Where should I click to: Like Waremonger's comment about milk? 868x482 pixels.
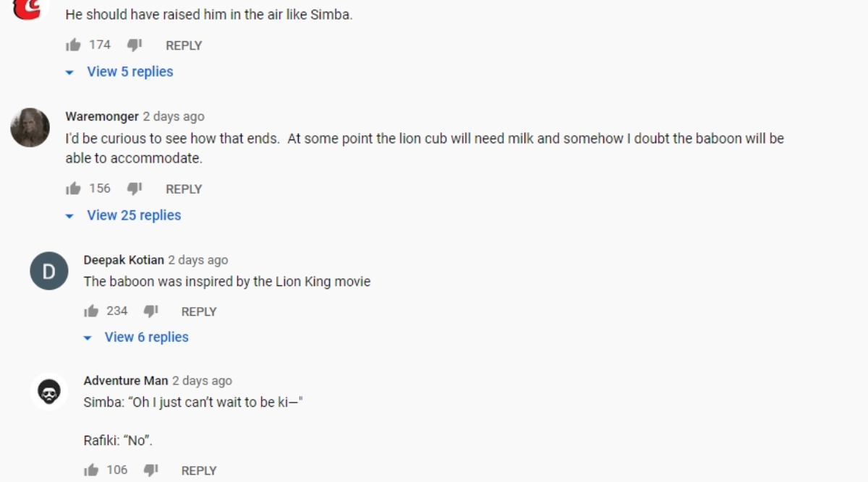(73, 189)
